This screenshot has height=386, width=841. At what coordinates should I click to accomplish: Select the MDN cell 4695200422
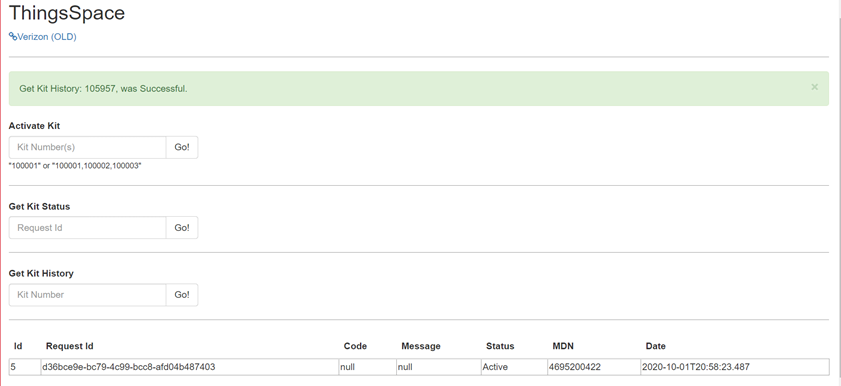594,367
